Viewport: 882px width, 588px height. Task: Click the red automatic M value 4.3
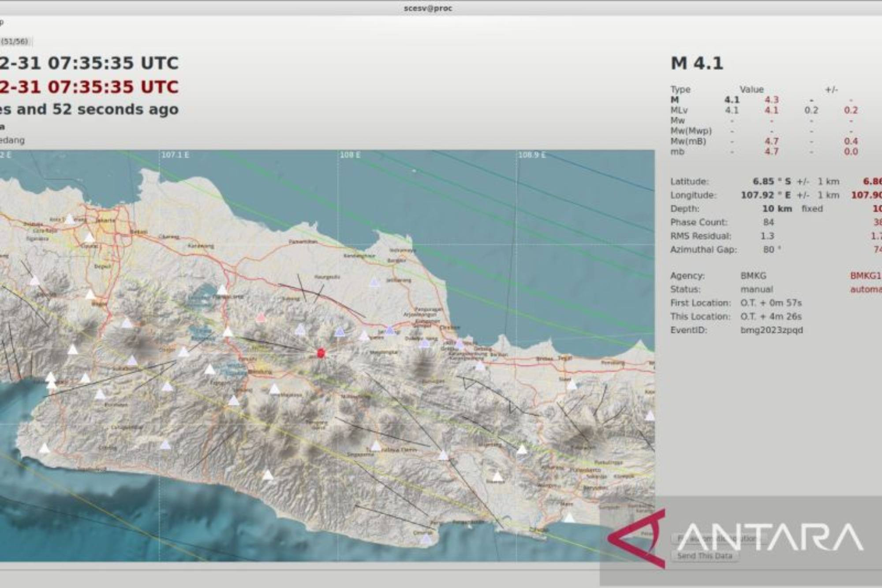pyautogui.click(x=771, y=100)
